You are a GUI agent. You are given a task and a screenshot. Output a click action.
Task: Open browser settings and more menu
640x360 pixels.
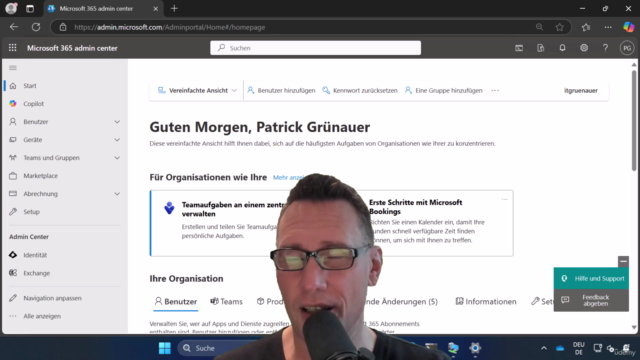[x=608, y=27]
